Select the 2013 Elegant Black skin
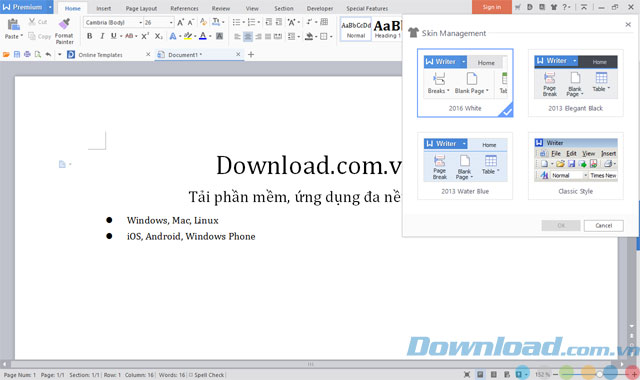 click(576, 83)
